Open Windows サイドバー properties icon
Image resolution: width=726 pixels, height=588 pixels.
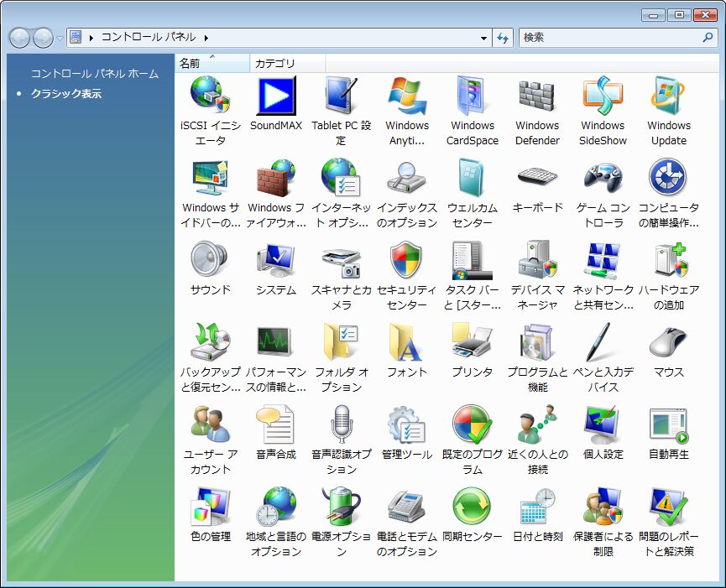(210, 178)
